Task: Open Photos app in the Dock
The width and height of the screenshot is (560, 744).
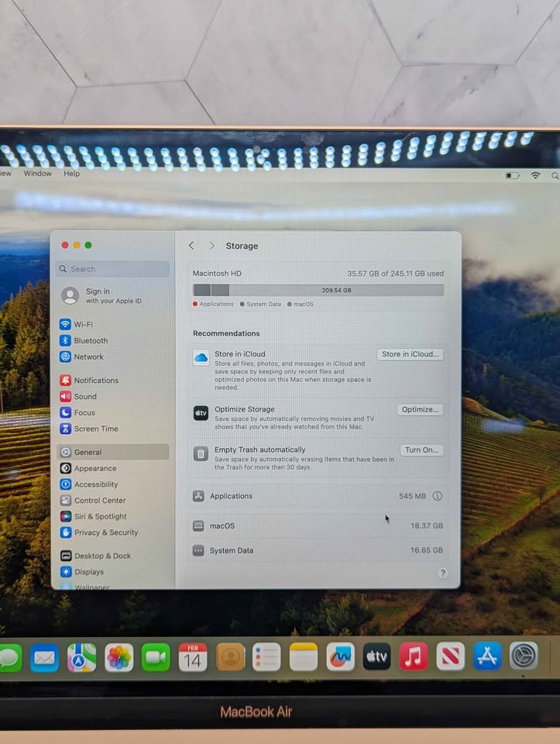Action: click(119, 658)
